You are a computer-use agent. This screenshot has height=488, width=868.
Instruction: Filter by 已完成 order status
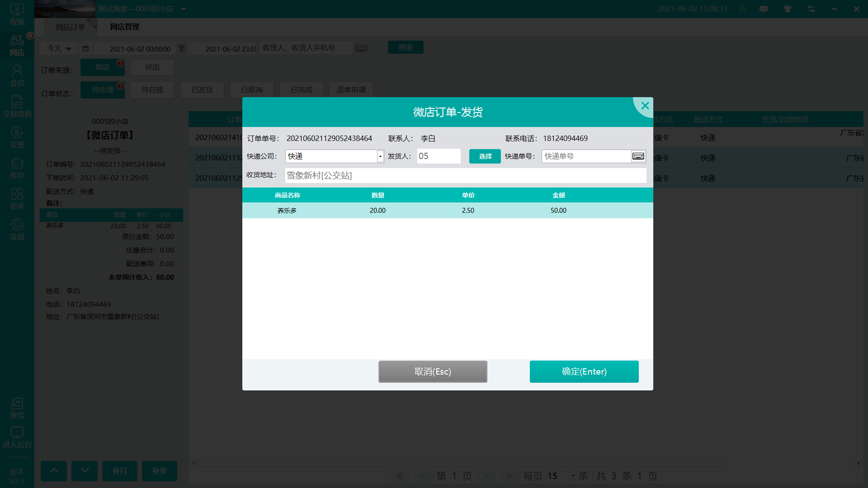302,90
